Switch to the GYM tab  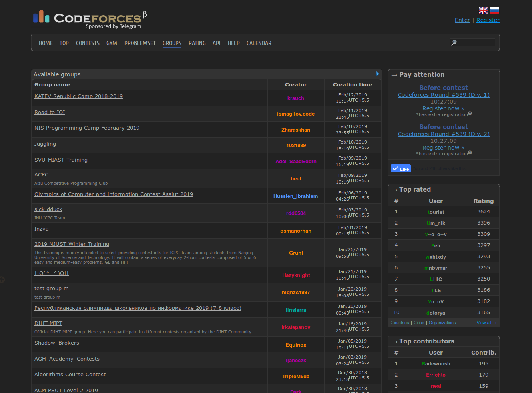(112, 43)
